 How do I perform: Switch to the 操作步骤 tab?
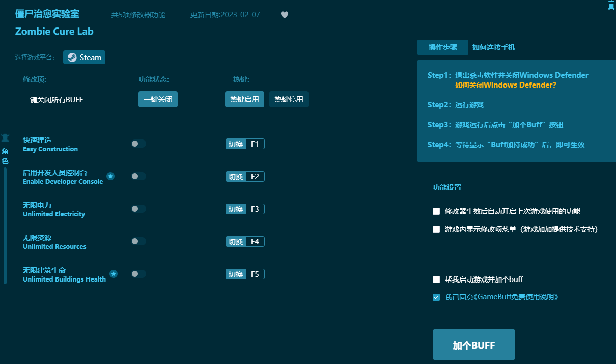(x=443, y=47)
